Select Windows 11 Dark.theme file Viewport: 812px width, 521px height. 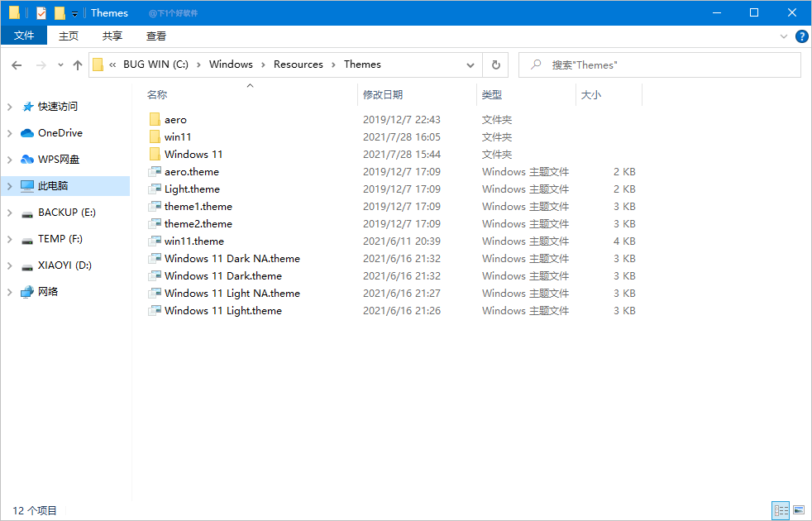pos(223,275)
